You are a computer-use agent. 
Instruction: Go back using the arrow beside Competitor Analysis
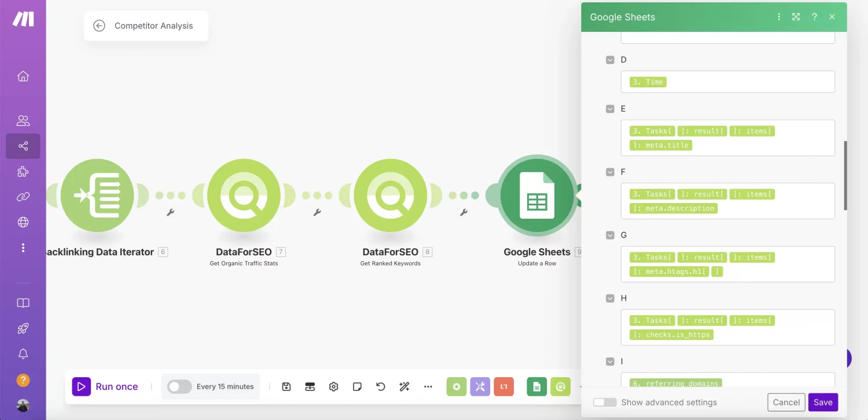pyautogui.click(x=99, y=25)
